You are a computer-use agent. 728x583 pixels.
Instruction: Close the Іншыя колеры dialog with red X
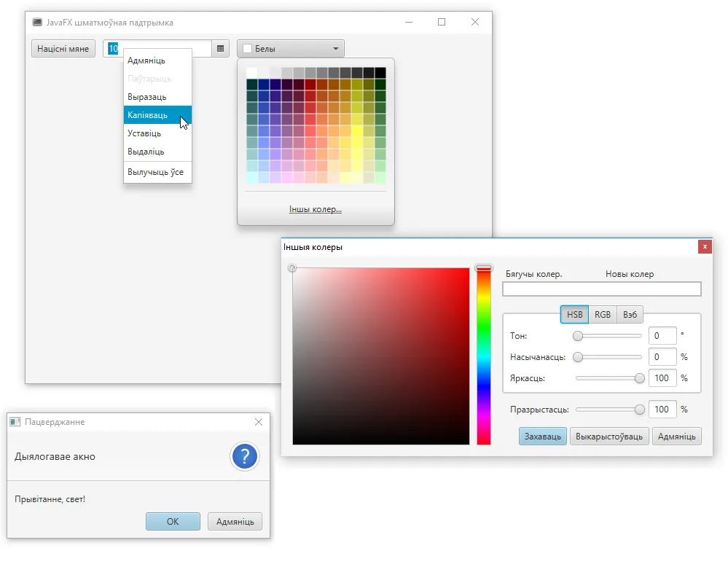pyautogui.click(x=705, y=246)
